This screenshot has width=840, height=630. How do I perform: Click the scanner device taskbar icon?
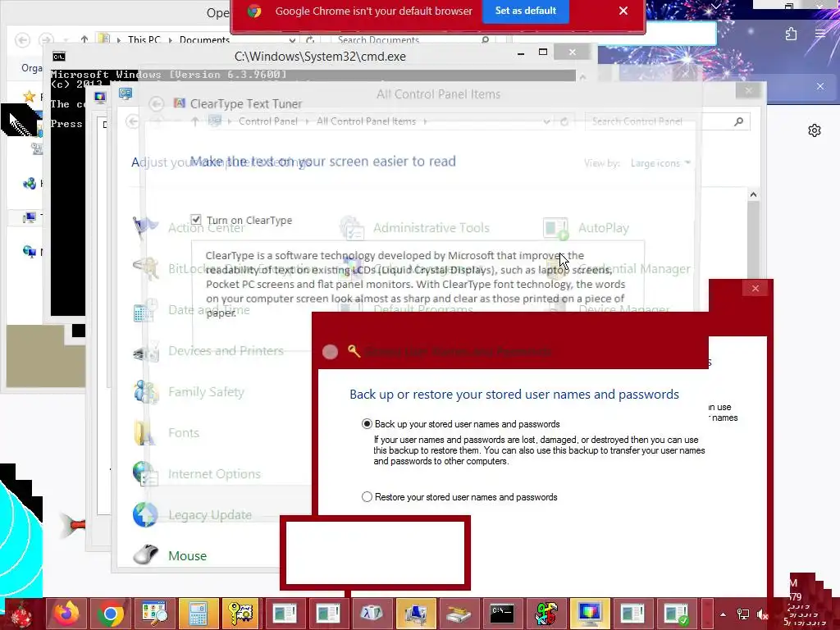point(459,614)
